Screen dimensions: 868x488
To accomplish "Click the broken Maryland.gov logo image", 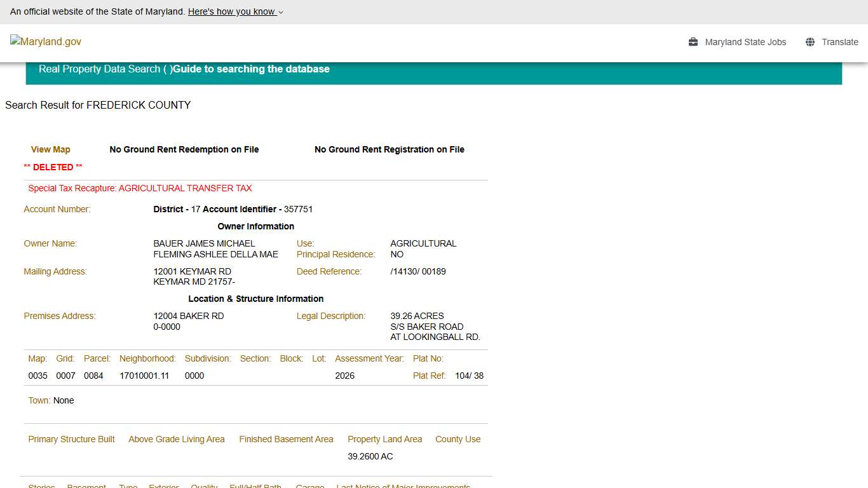I will (45, 42).
